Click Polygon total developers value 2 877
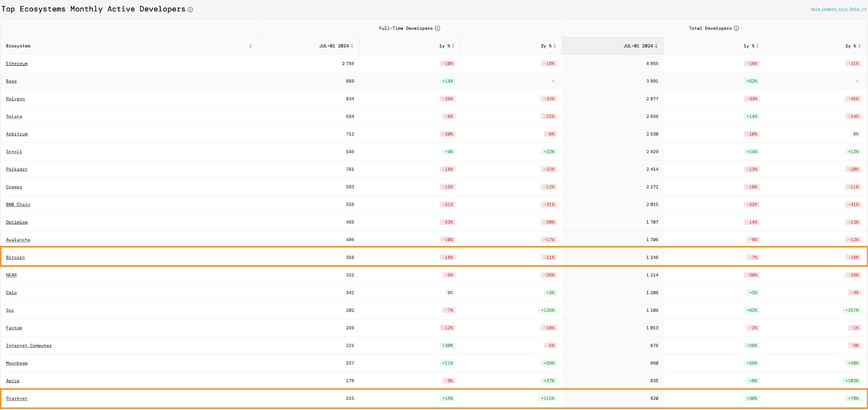This screenshot has width=868, height=410. tap(652, 98)
